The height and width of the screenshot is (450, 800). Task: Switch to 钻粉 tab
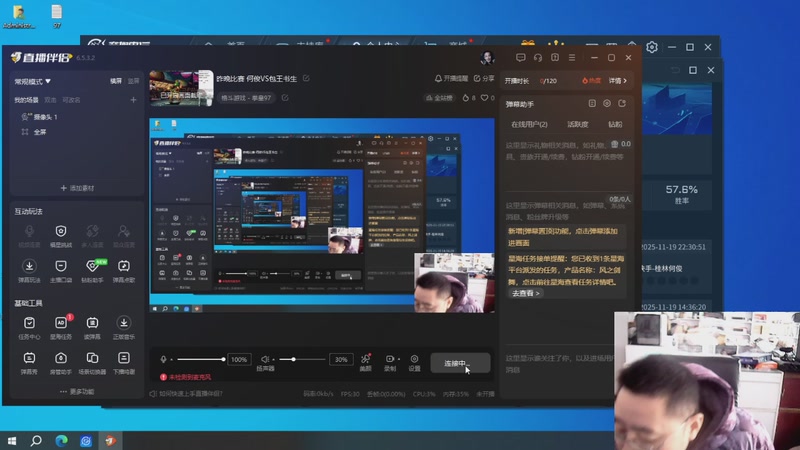pyautogui.click(x=615, y=124)
